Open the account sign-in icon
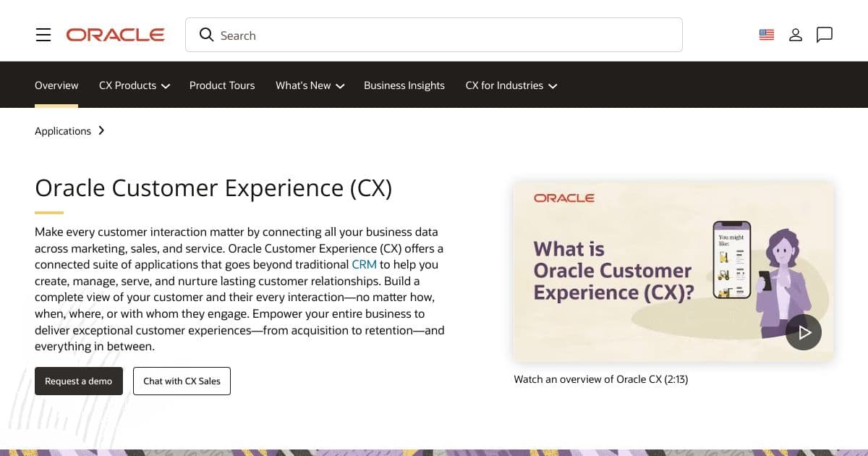The height and width of the screenshot is (456, 868). point(796,34)
